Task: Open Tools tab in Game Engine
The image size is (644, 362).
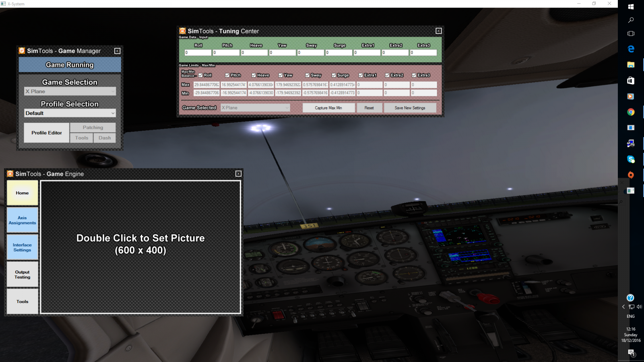Action: pyautogui.click(x=23, y=301)
